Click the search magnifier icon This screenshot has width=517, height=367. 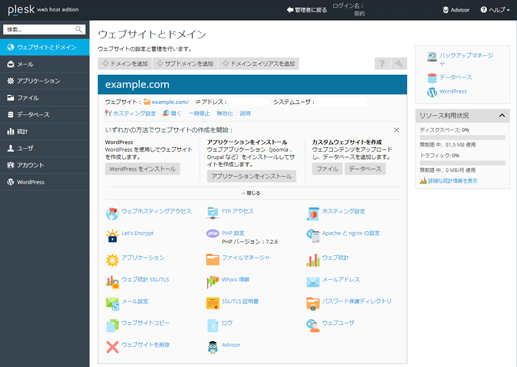click(79, 29)
